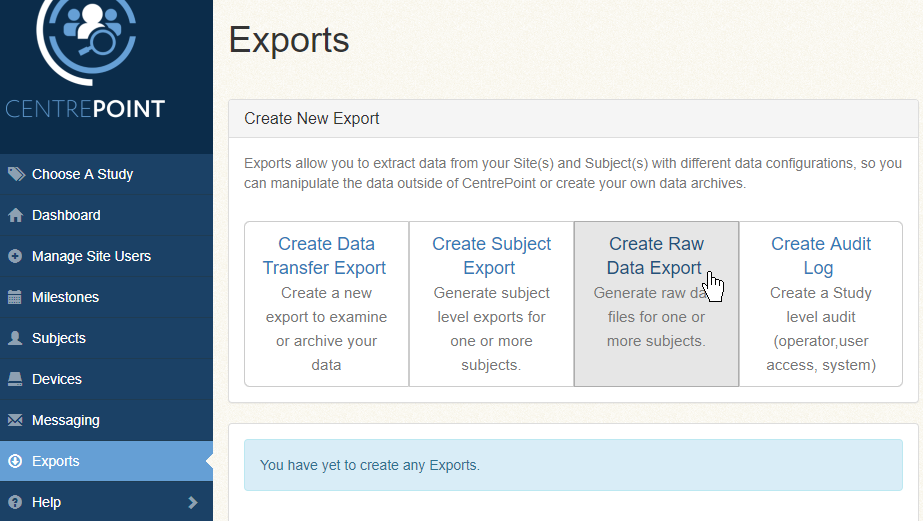Click the Exports download icon in sidebar
923x521 pixels.
15,461
